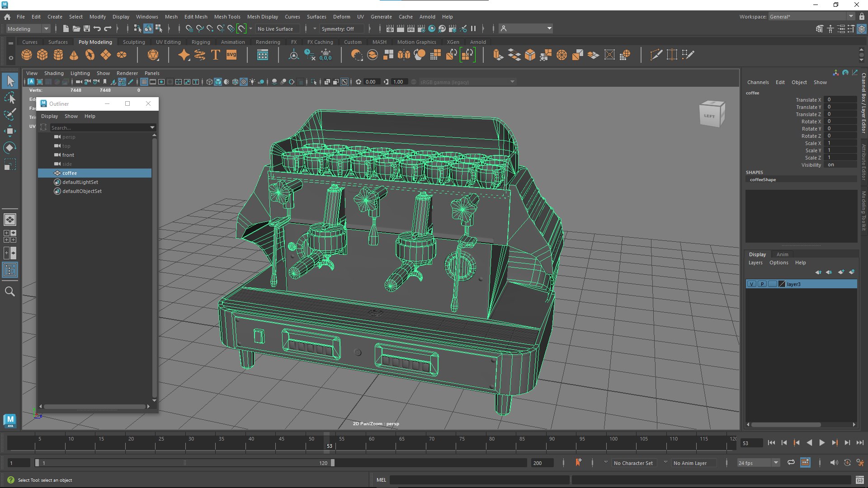Select the Select Tool arrow in toolbox

tap(10, 81)
